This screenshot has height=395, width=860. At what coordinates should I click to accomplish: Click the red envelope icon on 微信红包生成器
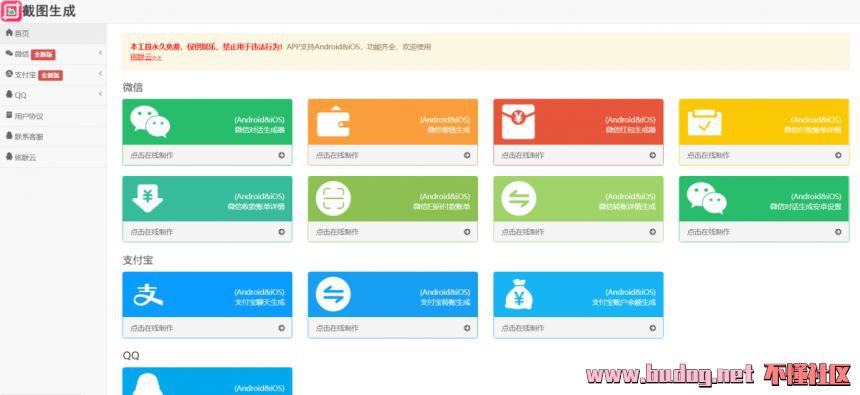(x=518, y=121)
